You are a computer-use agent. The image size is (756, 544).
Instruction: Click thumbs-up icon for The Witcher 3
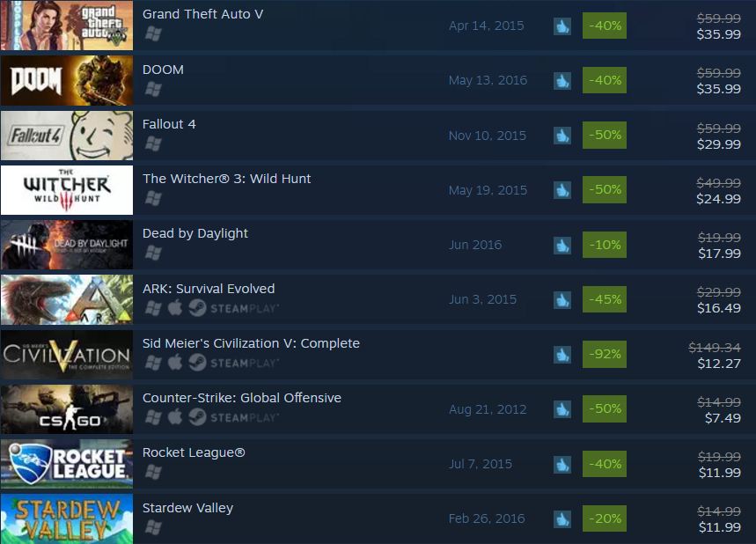(x=562, y=190)
